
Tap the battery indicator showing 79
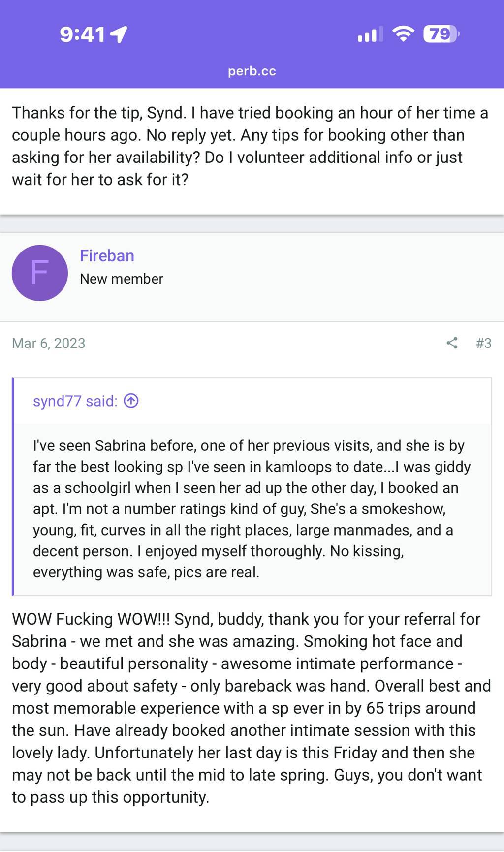point(441,34)
